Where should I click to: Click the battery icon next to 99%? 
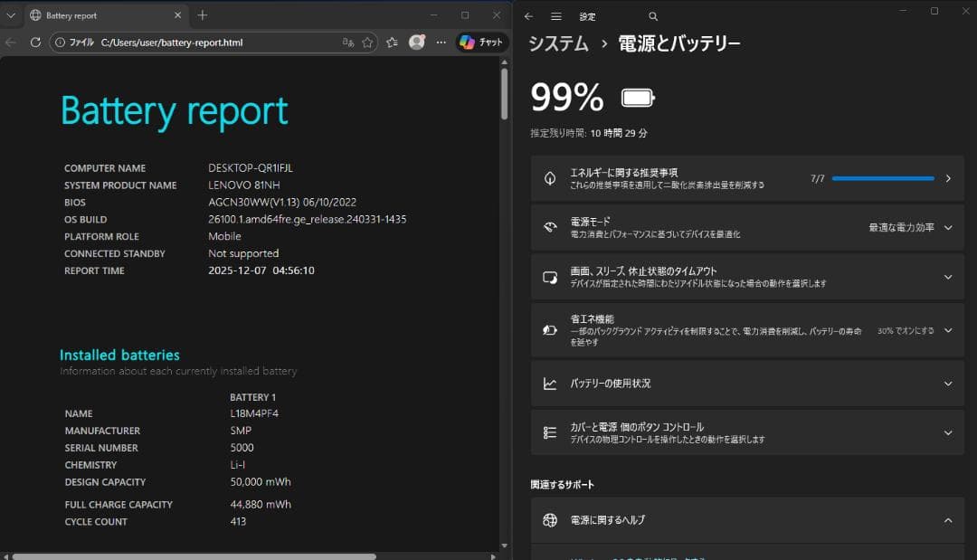pyautogui.click(x=636, y=97)
